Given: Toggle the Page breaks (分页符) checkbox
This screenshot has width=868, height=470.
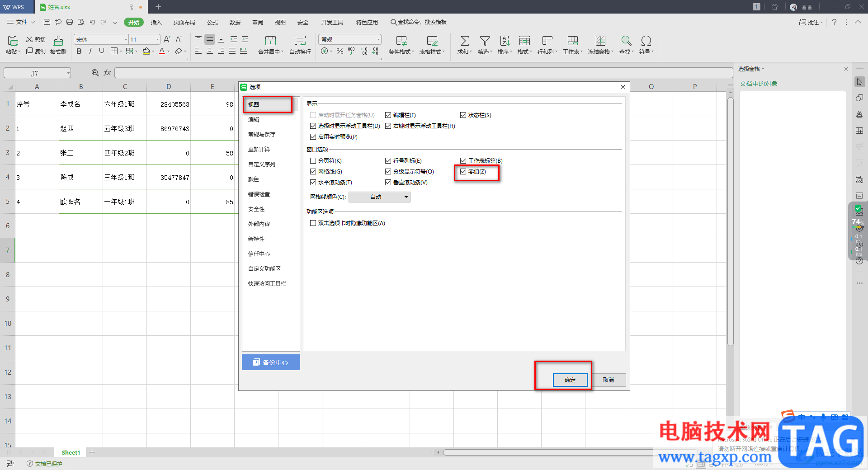Looking at the screenshot, I should pyautogui.click(x=313, y=161).
